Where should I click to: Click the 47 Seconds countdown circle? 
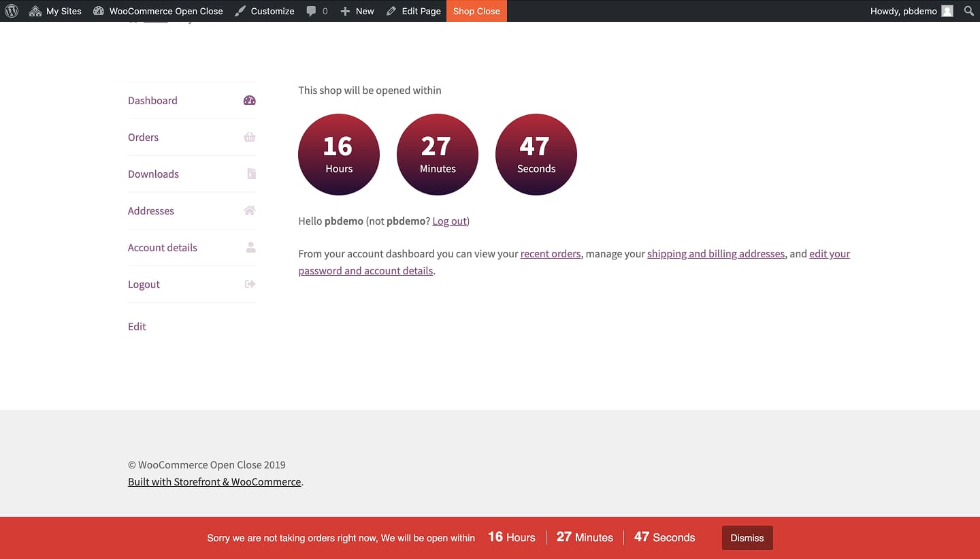[536, 155]
